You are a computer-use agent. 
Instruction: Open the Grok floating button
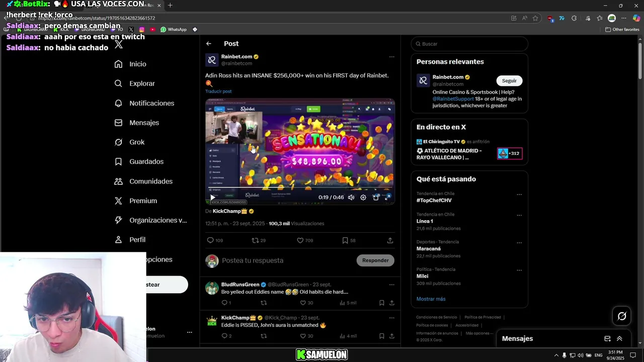(x=622, y=316)
